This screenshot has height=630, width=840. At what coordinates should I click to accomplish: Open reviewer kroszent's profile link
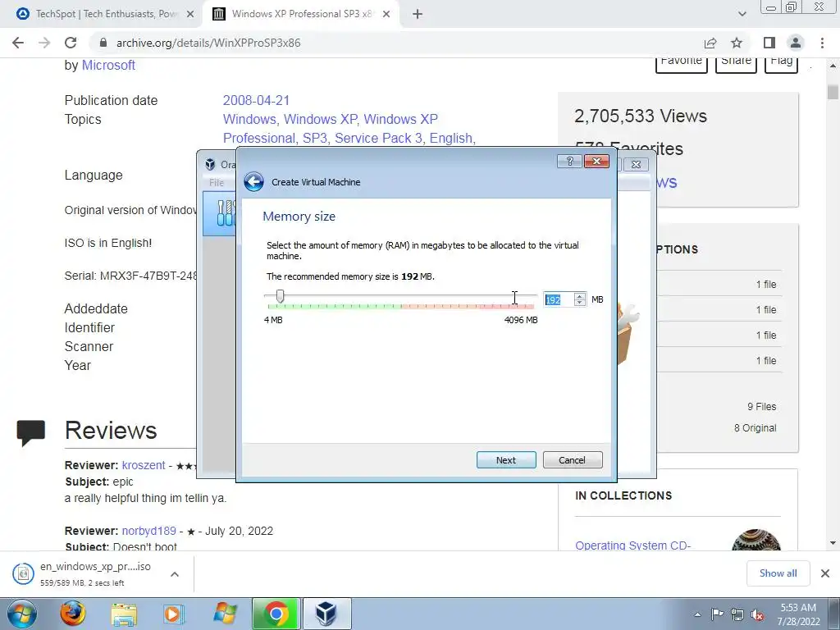click(144, 465)
